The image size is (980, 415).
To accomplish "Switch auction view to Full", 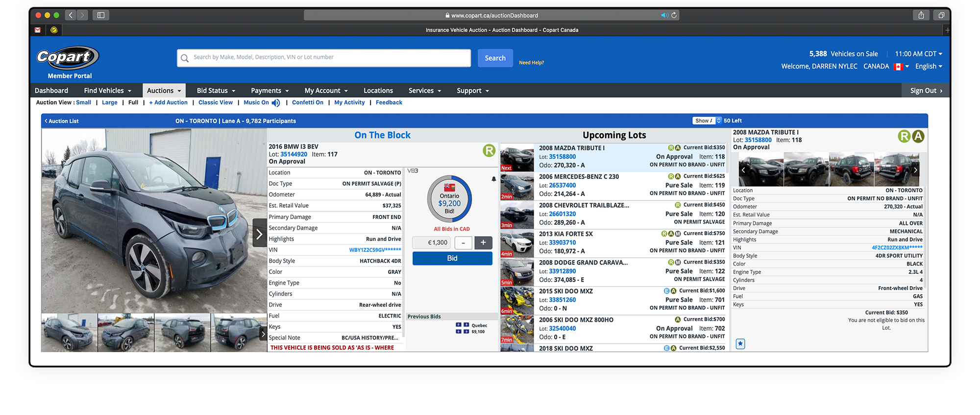I will (133, 102).
